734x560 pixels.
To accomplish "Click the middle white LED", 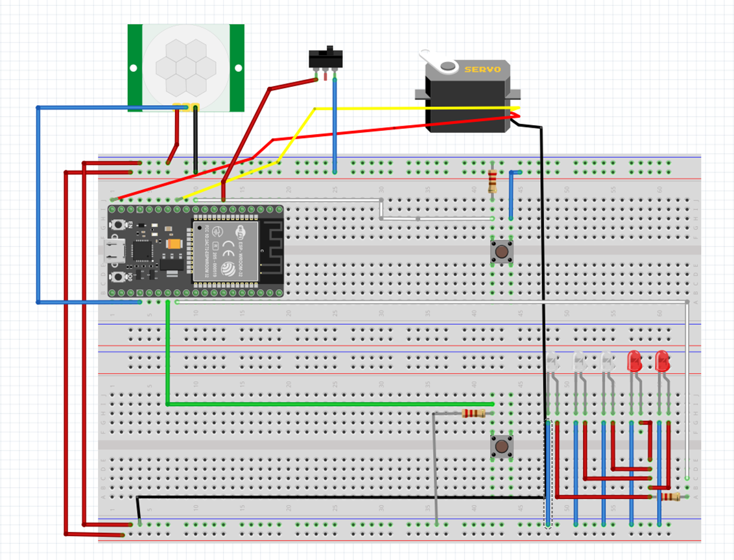I will click(579, 361).
